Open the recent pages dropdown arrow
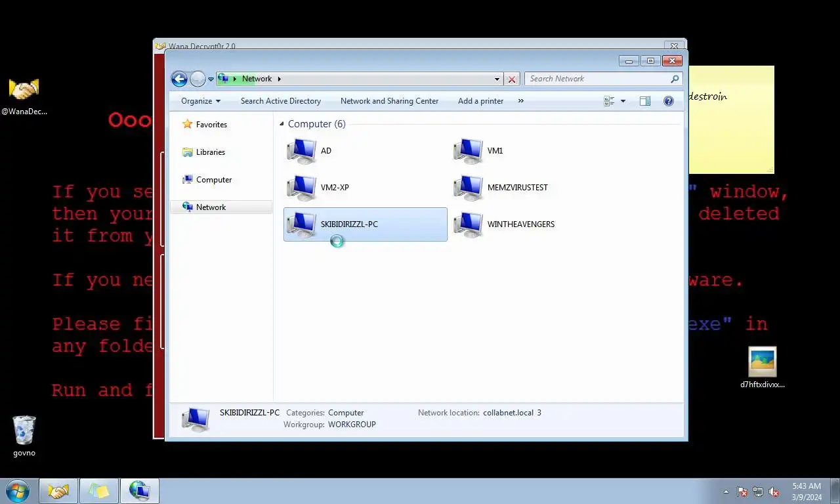Screen dimensions: 840x504 [211, 79]
